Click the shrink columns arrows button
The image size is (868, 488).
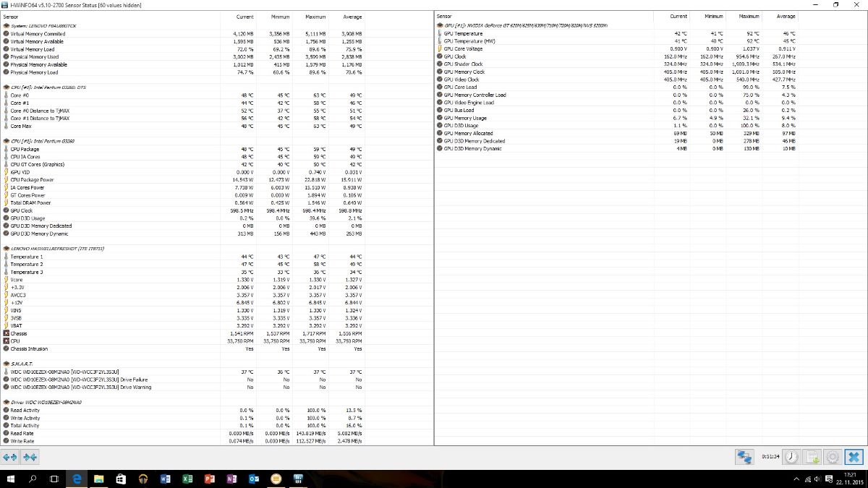[30, 457]
